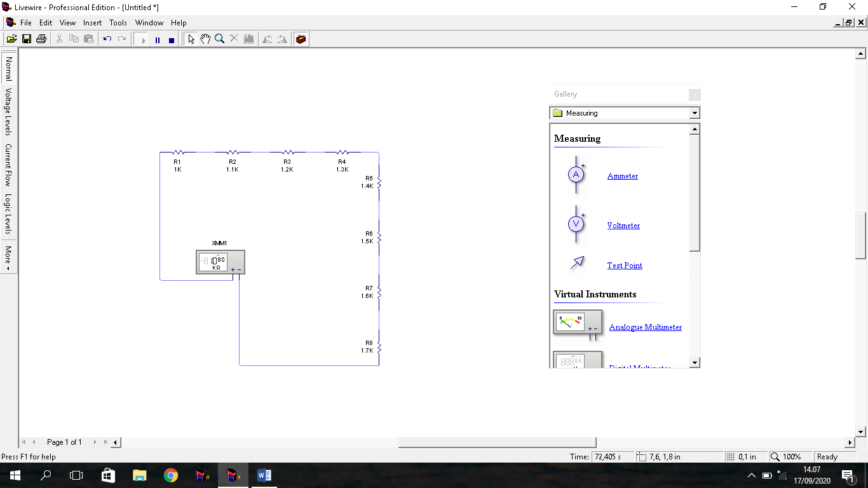868x488 pixels.
Task: Open the Window menu
Action: click(149, 23)
